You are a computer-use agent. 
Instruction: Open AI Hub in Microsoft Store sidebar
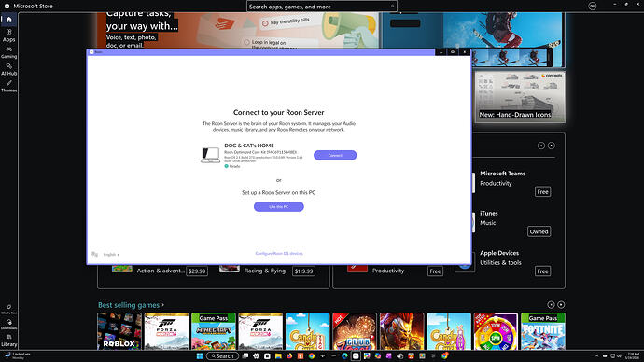pyautogui.click(x=8, y=69)
